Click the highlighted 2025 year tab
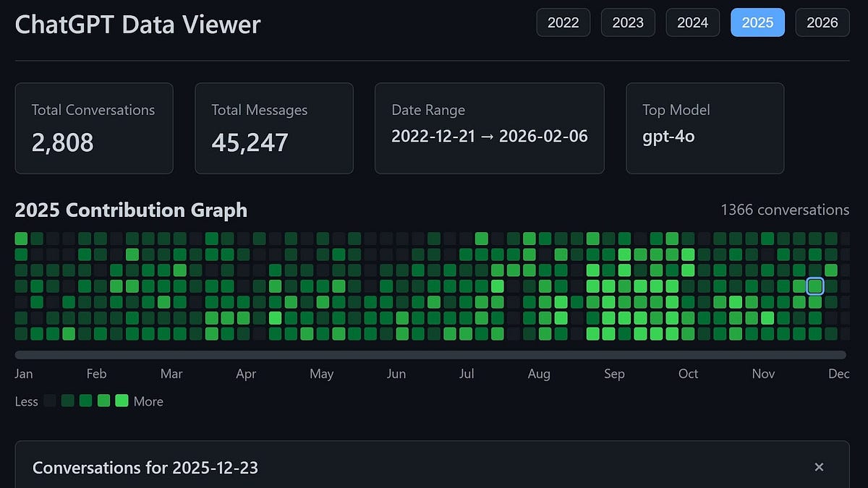This screenshot has width=868, height=488. pyautogui.click(x=757, y=22)
